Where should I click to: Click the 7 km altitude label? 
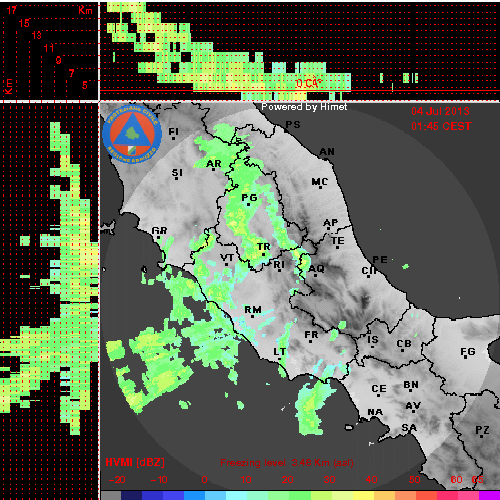pos(71,73)
